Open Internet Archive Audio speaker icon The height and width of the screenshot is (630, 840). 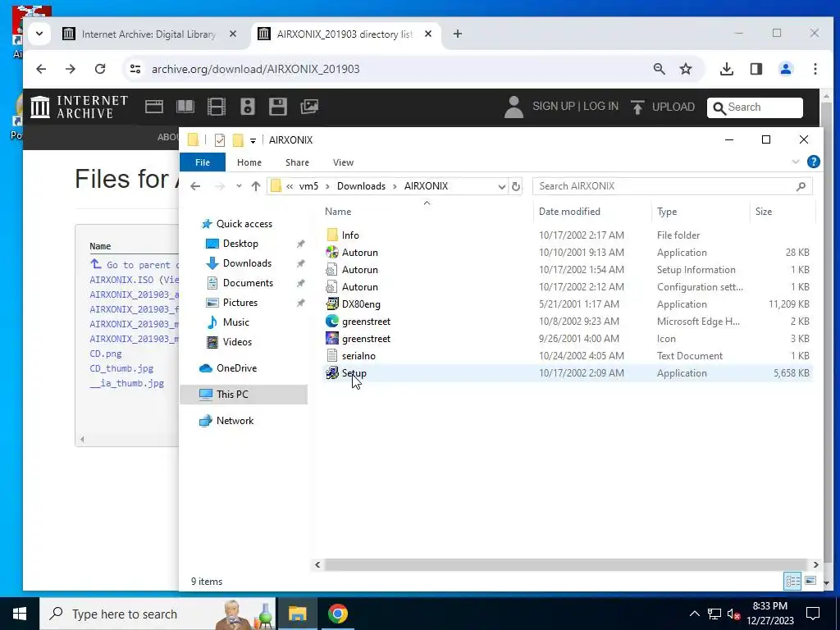tap(248, 107)
